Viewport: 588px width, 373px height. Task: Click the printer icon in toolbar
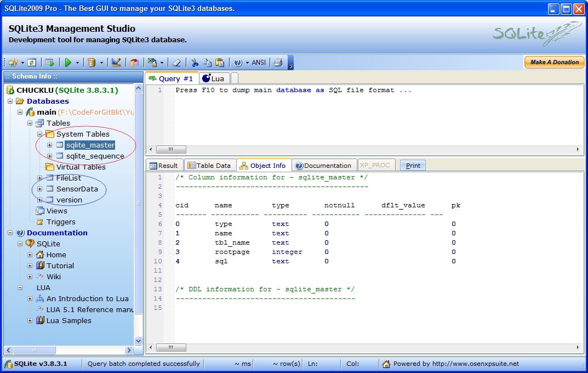coord(278,63)
